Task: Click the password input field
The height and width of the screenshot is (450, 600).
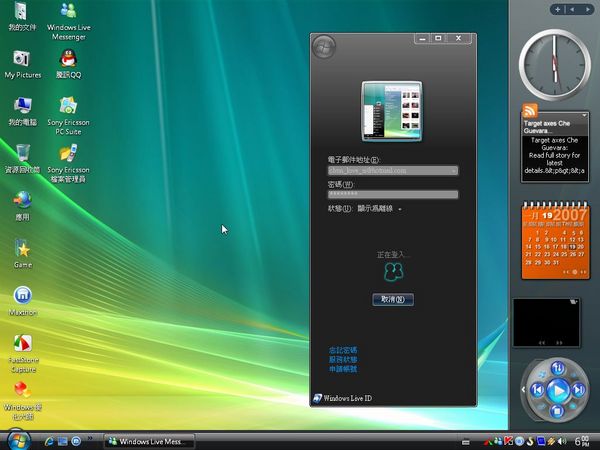Action: (x=393, y=194)
